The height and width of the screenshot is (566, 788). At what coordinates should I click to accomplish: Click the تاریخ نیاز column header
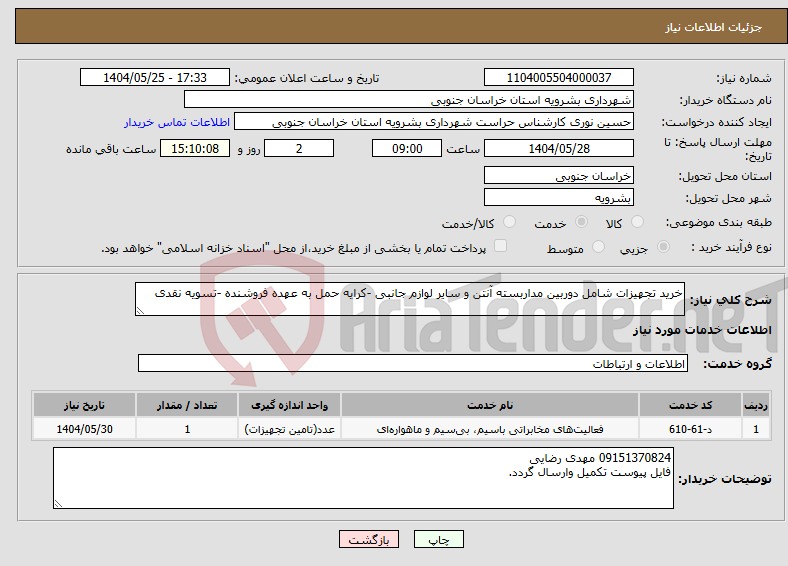[84, 405]
